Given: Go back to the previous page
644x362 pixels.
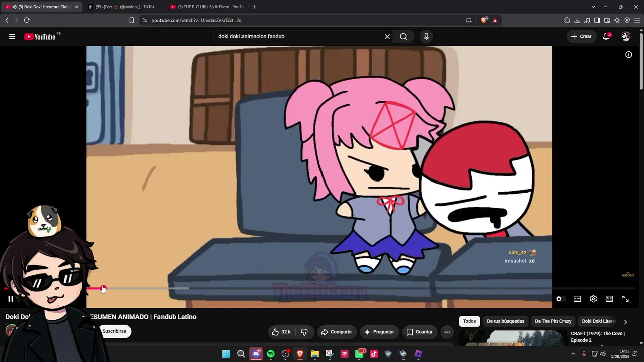Looking at the screenshot, I should tap(7, 20).
